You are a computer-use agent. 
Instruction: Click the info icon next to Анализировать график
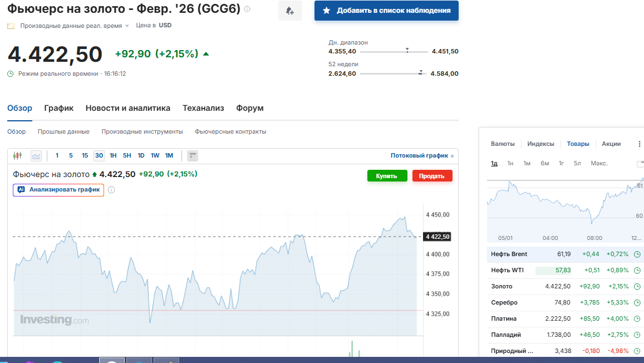(x=111, y=190)
